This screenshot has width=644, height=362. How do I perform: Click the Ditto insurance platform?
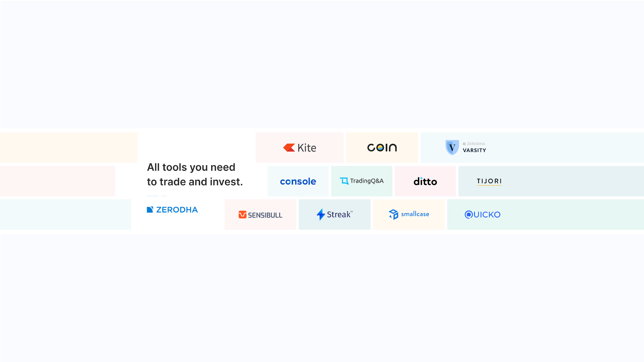(425, 181)
